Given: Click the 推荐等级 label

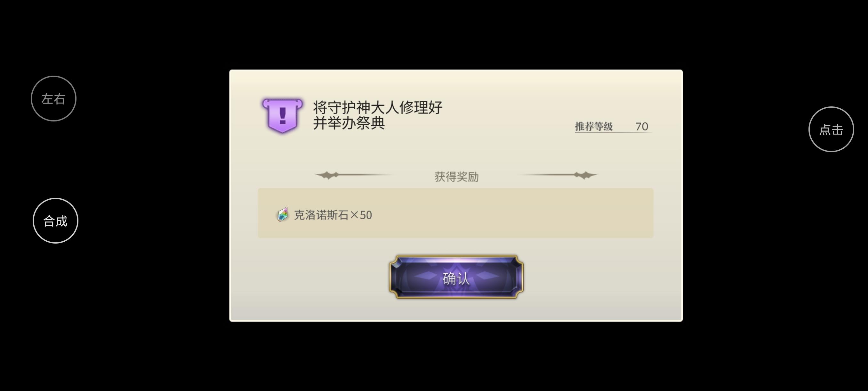Looking at the screenshot, I should 594,127.
